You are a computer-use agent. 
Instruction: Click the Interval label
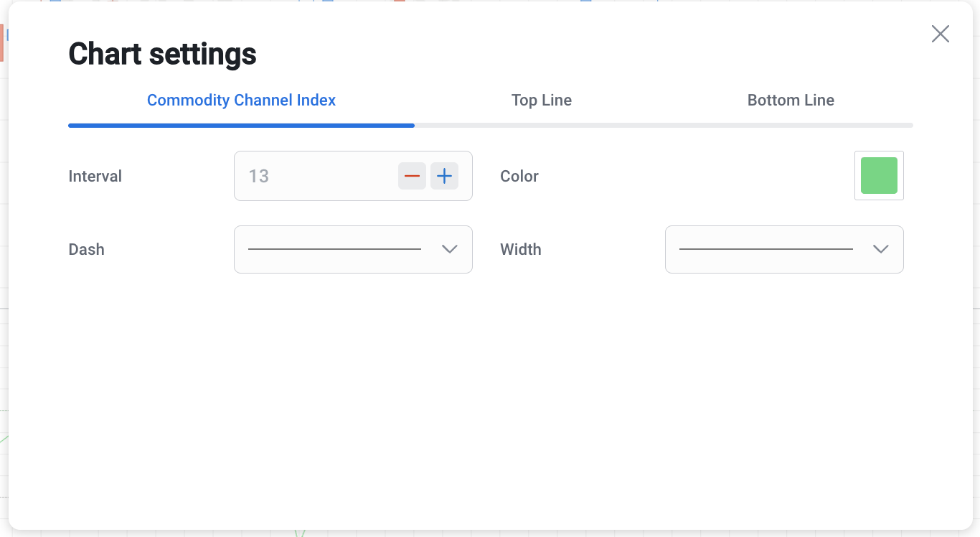click(95, 176)
